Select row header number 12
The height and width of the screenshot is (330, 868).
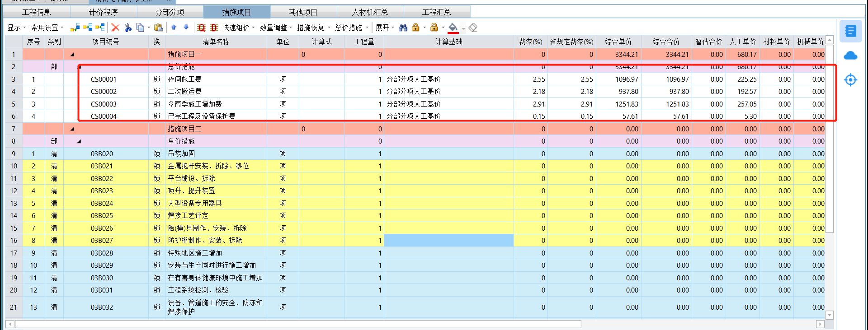pyautogui.click(x=14, y=191)
